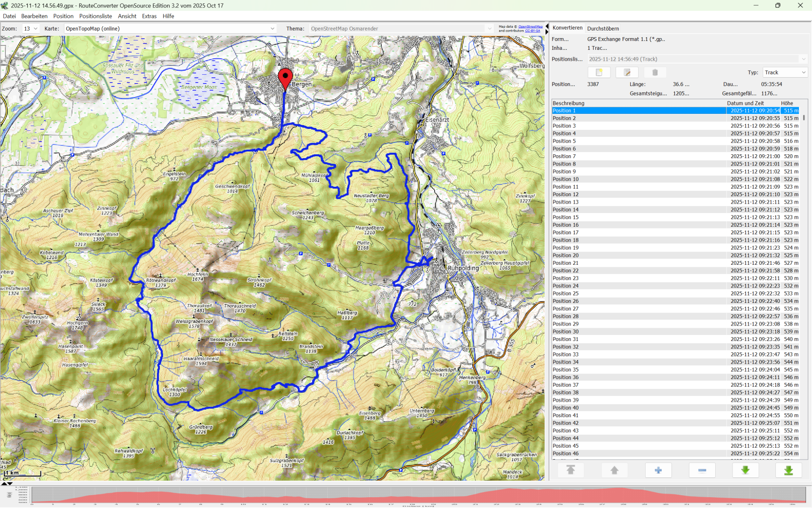Click the Höhe column header
The width and height of the screenshot is (812, 508).
(787, 103)
